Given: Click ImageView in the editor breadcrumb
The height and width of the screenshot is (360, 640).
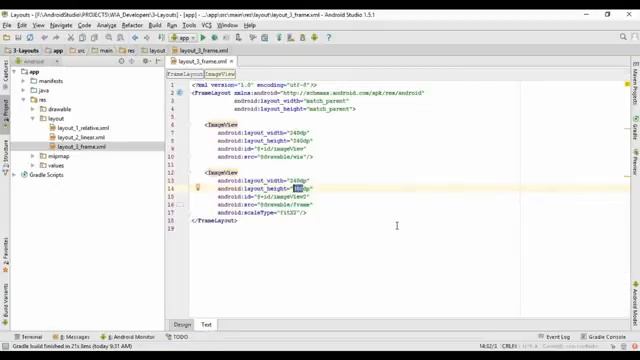Looking at the screenshot, I should 220,74.
